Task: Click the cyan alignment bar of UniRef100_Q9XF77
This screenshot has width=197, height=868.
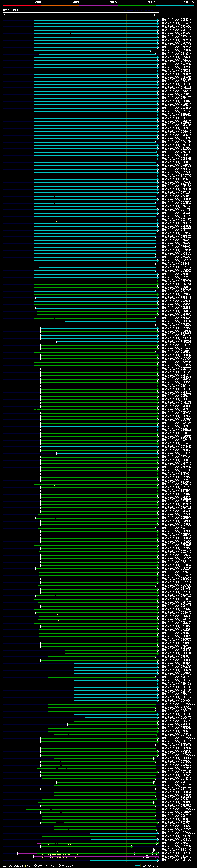Action: coord(124,840)
